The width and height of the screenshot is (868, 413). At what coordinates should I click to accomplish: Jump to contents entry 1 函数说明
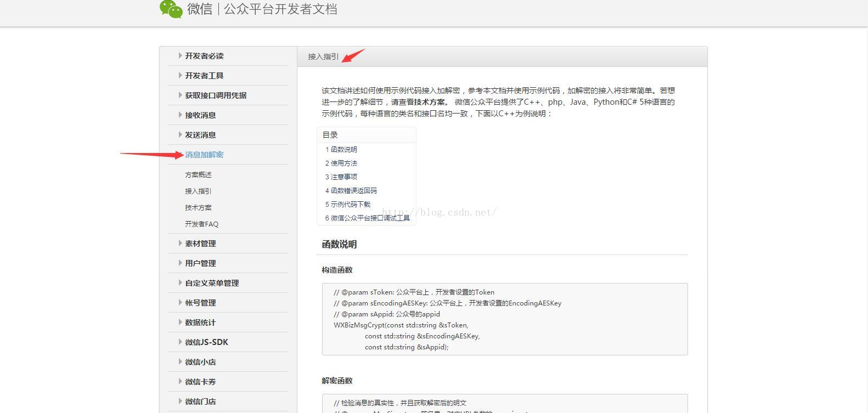[x=341, y=150]
